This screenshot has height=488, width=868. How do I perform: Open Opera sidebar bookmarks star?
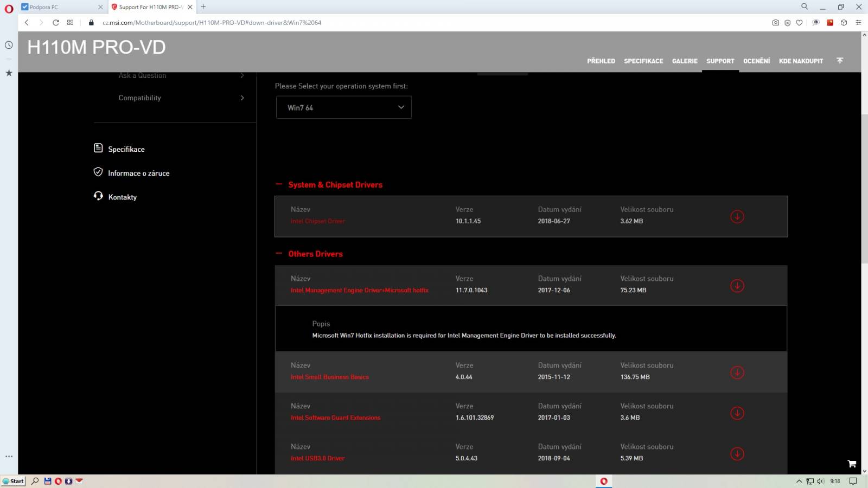[9, 73]
